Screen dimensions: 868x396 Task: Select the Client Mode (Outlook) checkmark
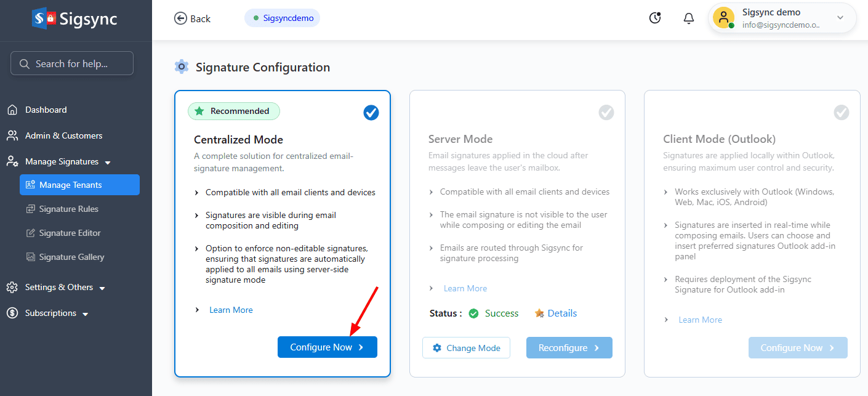coord(841,112)
